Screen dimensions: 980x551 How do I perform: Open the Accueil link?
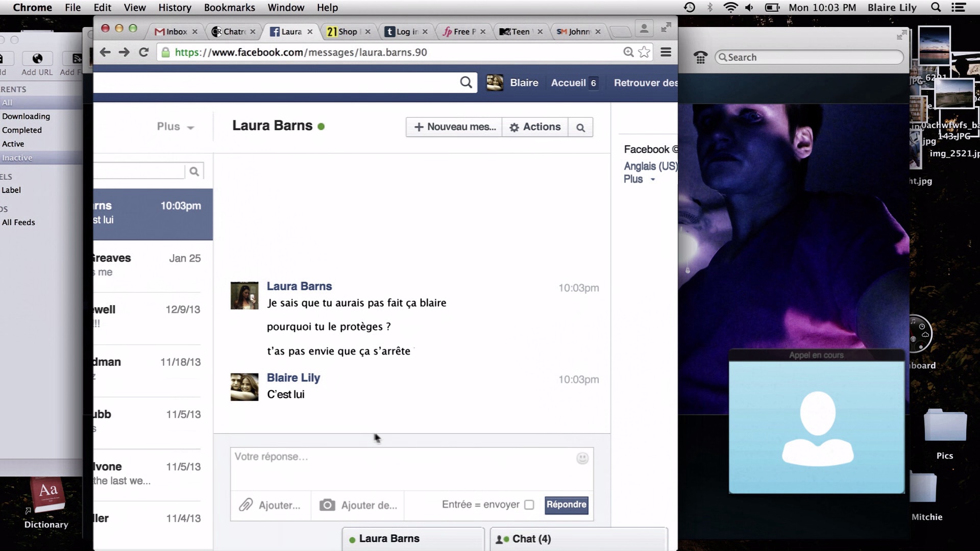point(568,83)
